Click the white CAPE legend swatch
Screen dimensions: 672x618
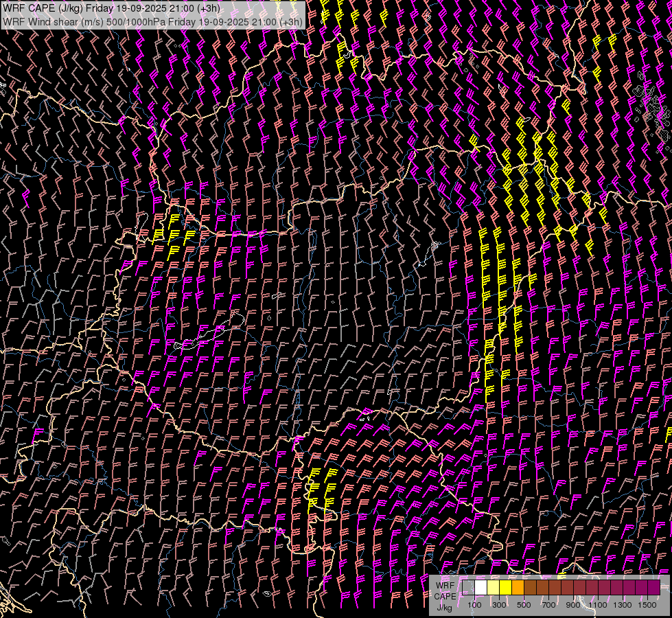click(480, 588)
